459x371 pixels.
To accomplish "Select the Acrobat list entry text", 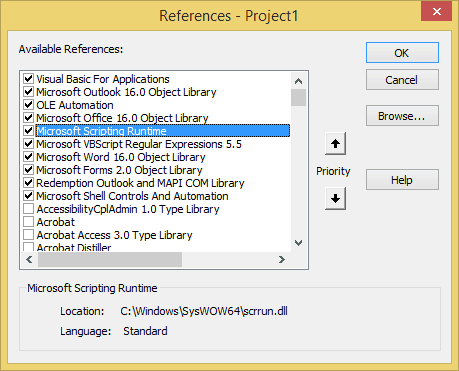I will [56, 222].
